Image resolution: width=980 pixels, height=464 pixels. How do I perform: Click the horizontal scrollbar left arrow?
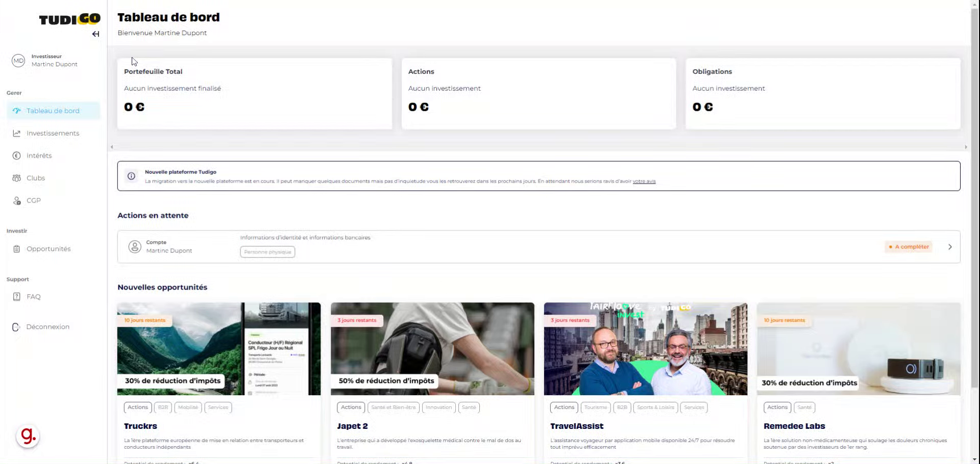point(112,147)
